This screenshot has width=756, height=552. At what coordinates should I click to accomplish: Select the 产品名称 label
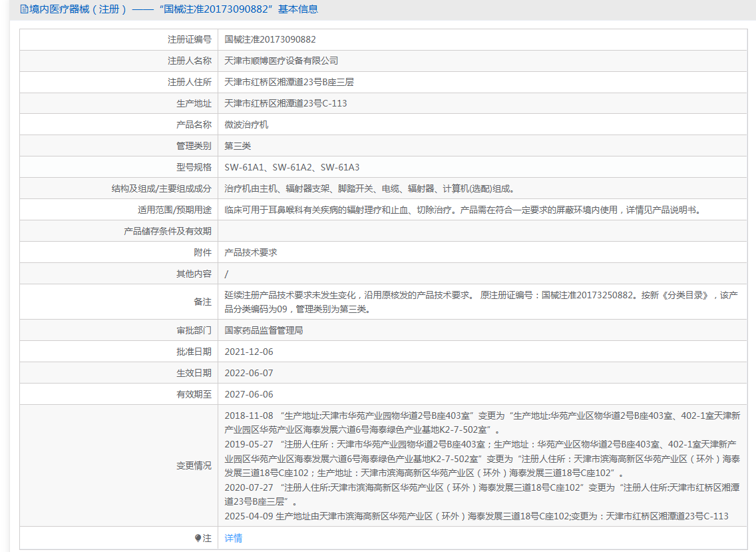click(x=194, y=125)
